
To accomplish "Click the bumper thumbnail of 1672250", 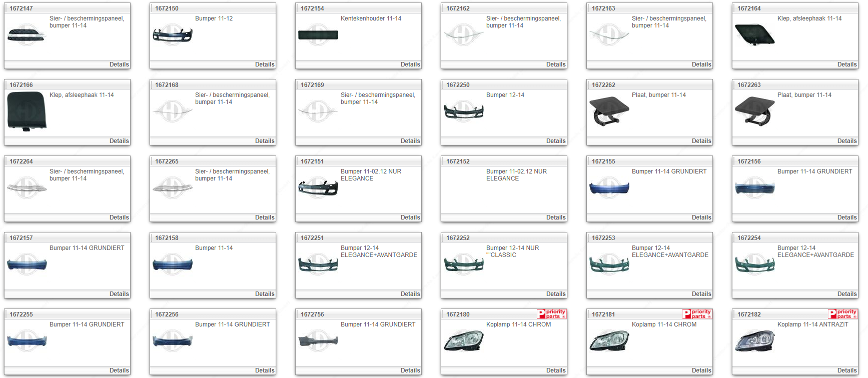I will click(463, 111).
